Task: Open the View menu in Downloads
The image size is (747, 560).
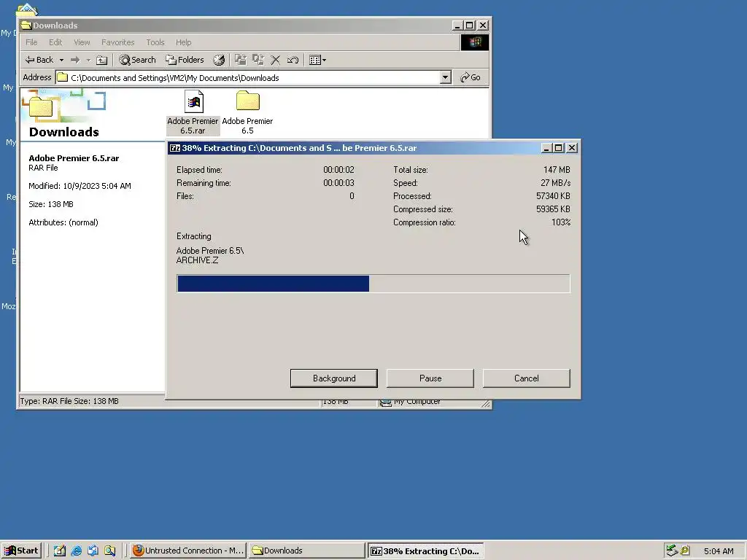Action: (x=82, y=42)
